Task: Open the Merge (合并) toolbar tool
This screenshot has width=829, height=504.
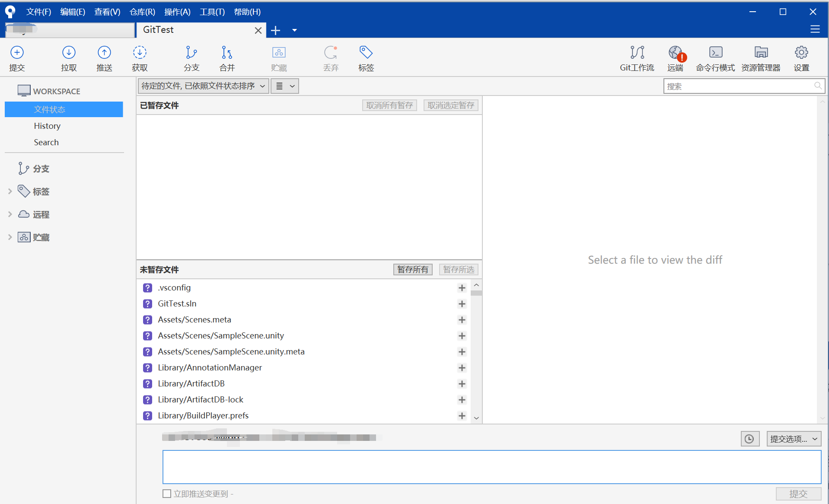Action: (227, 58)
